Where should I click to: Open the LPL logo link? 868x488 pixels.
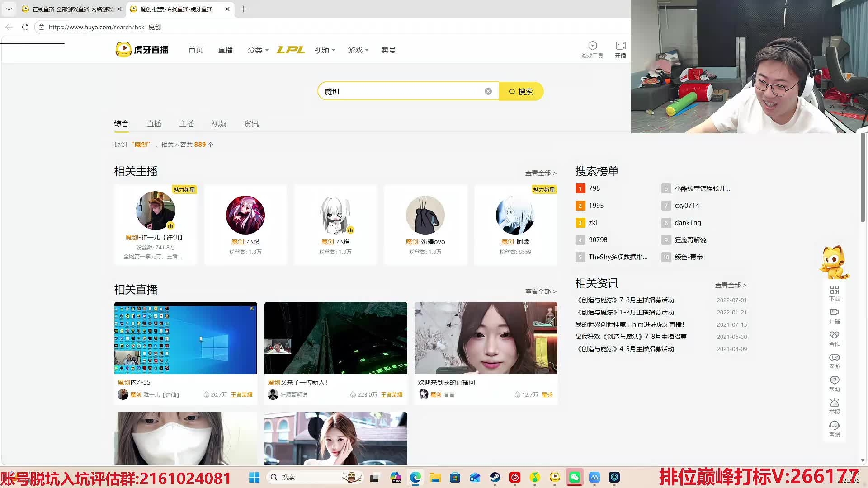pyautogui.click(x=291, y=50)
